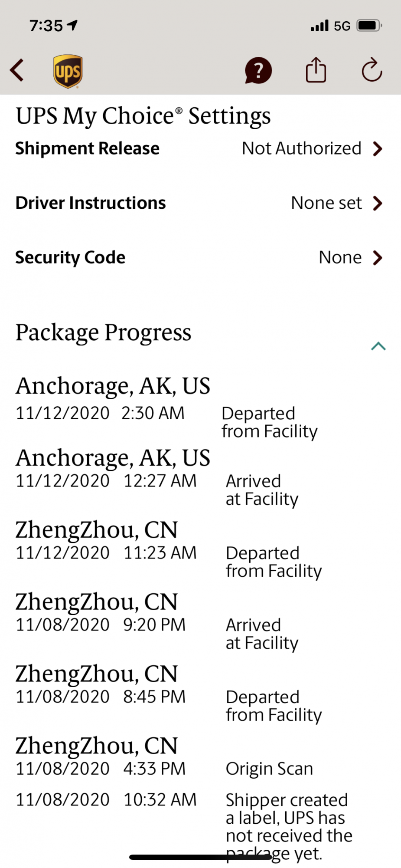
Task: Open Security Code chevron
Action: (378, 258)
